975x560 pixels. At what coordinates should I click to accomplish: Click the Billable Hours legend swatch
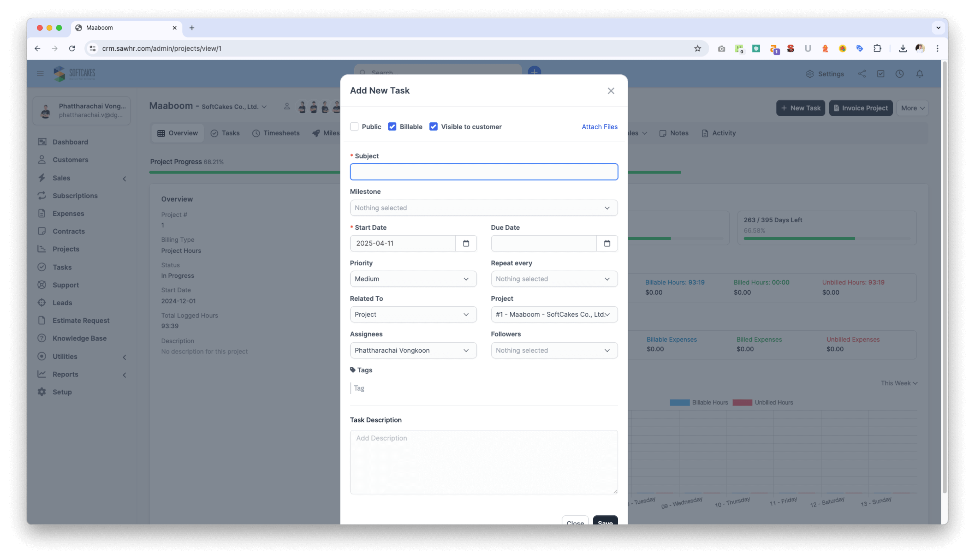pos(679,402)
